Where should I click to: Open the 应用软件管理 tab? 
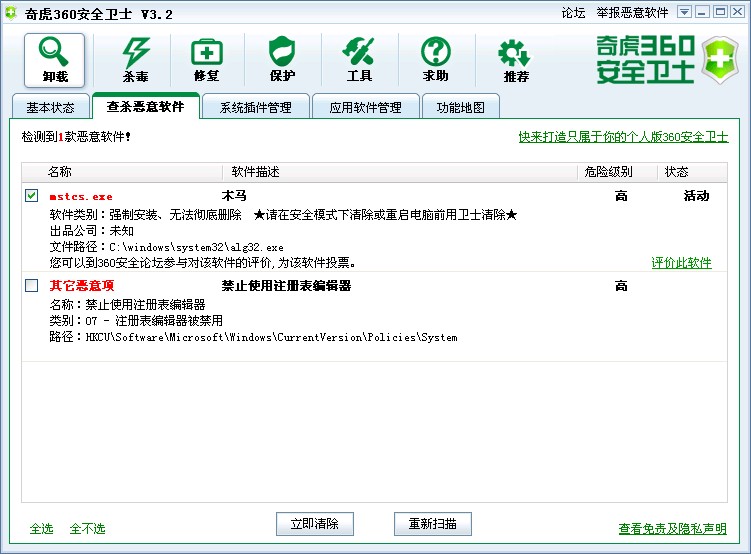coord(365,107)
